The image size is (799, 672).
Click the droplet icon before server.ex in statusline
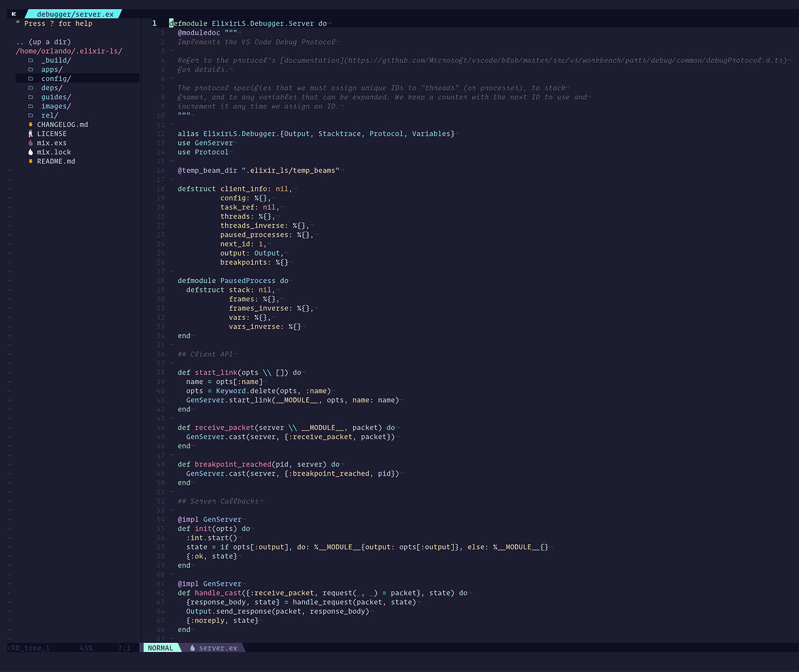(x=193, y=647)
